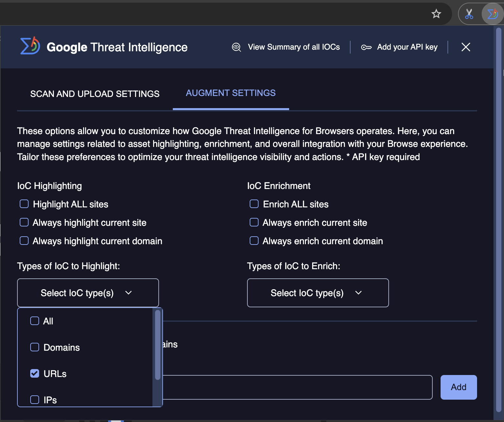Viewport: 504px width, 422px height.
Task: Click the Google Threat Intelligence extension icon in toolbar
Action: (x=493, y=14)
